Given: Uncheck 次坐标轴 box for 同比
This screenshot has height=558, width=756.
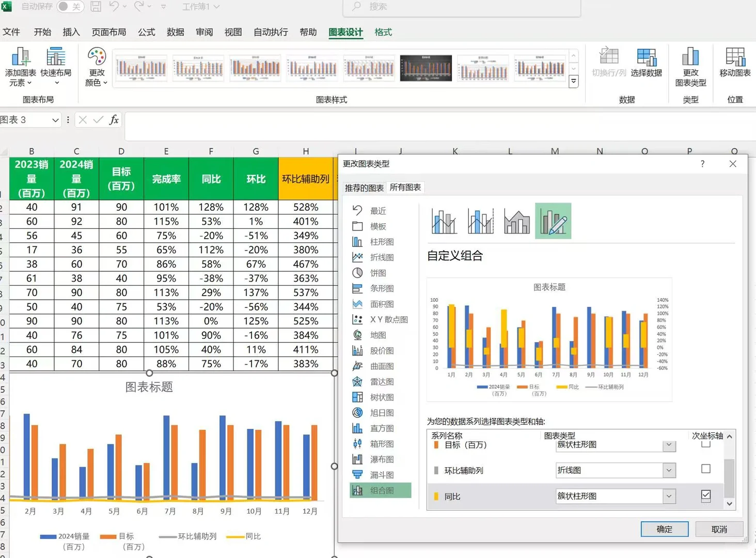Looking at the screenshot, I should point(706,495).
